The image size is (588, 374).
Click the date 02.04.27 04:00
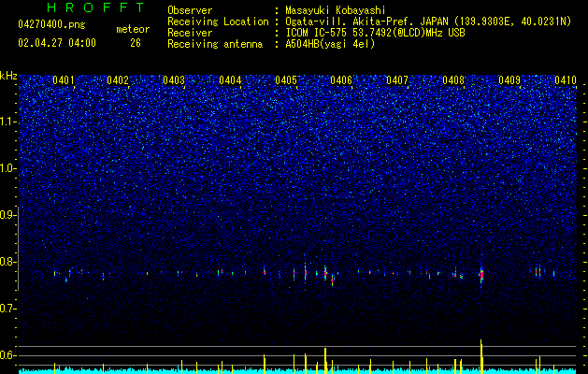(57, 43)
